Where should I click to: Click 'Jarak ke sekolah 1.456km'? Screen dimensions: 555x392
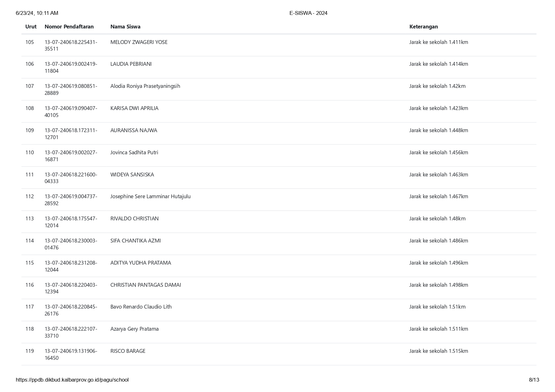[x=439, y=152]
